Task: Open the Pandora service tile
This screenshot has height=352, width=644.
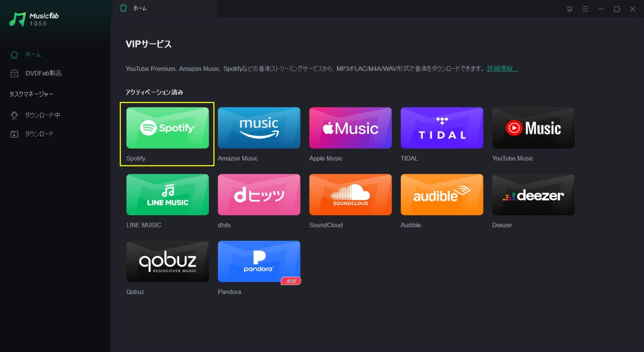Action: click(x=259, y=261)
